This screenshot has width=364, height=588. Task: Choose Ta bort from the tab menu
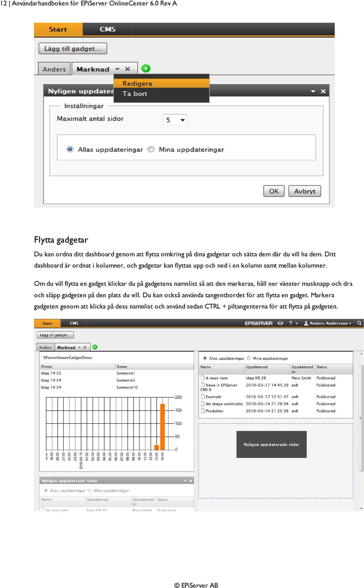162,94
